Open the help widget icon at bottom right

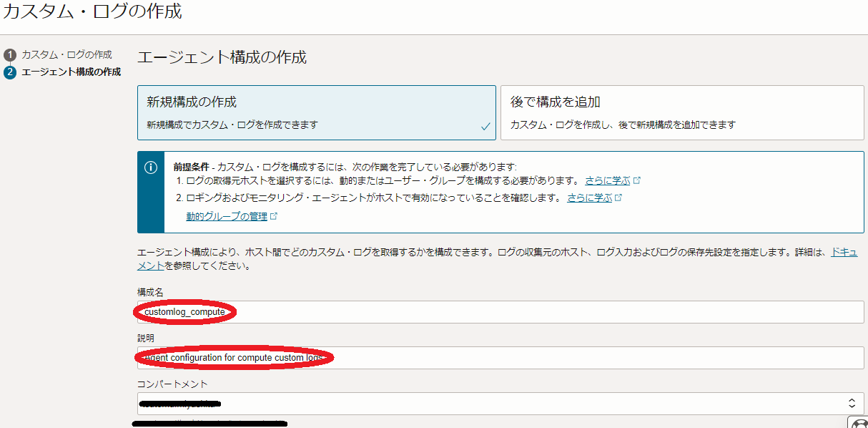tap(859, 422)
